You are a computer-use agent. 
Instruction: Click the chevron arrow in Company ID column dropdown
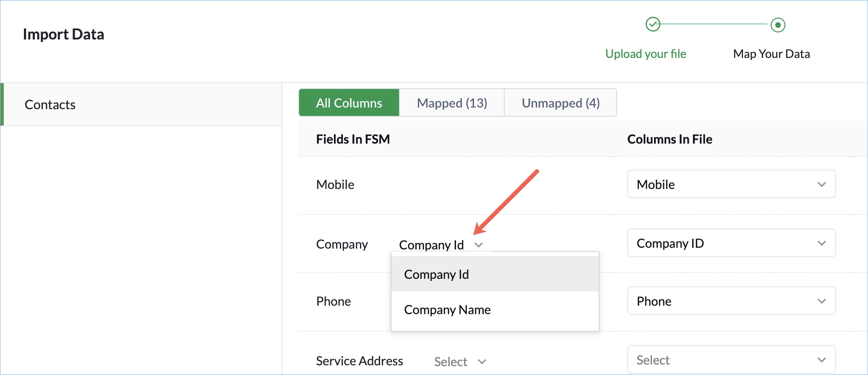point(821,243)
